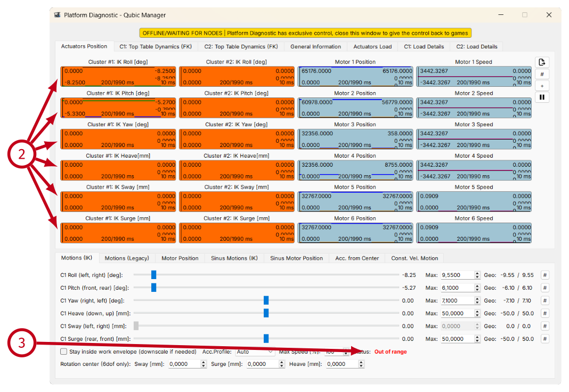
Task: Click the # button on the C1 Surge row
Action: point(545,339)
